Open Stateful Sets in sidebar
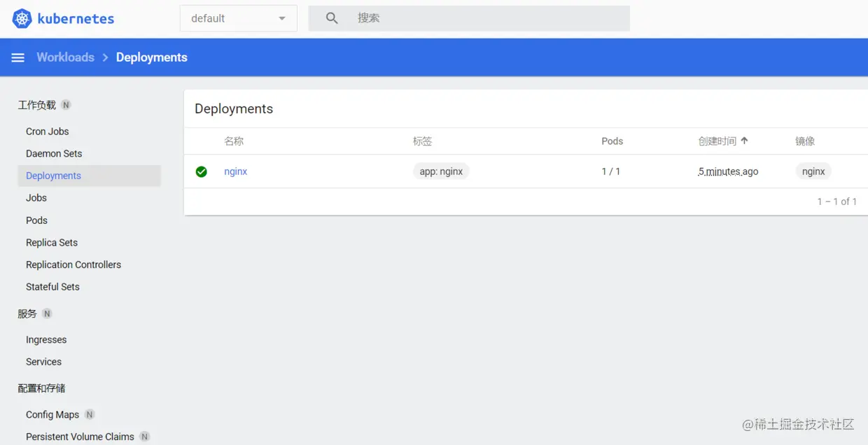This screenshot has width=868, height=445. pyautogui.click(x=52, y=287)
